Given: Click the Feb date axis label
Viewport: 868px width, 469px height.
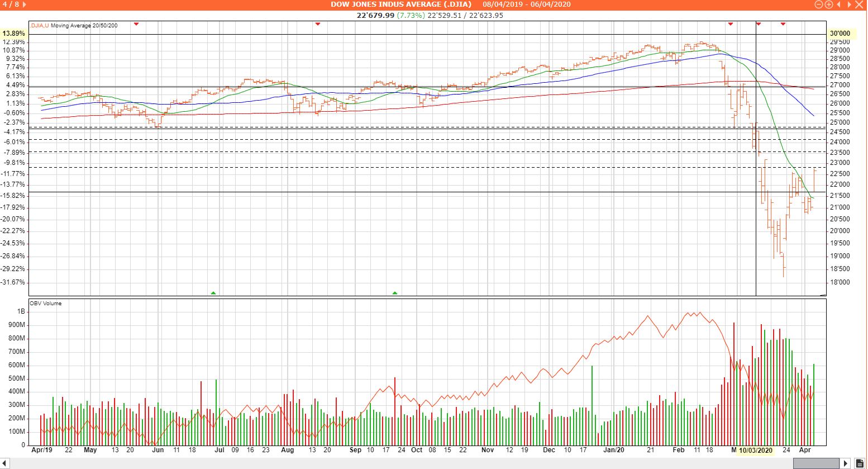Looking at the screenshot, I should click(678, 450).
